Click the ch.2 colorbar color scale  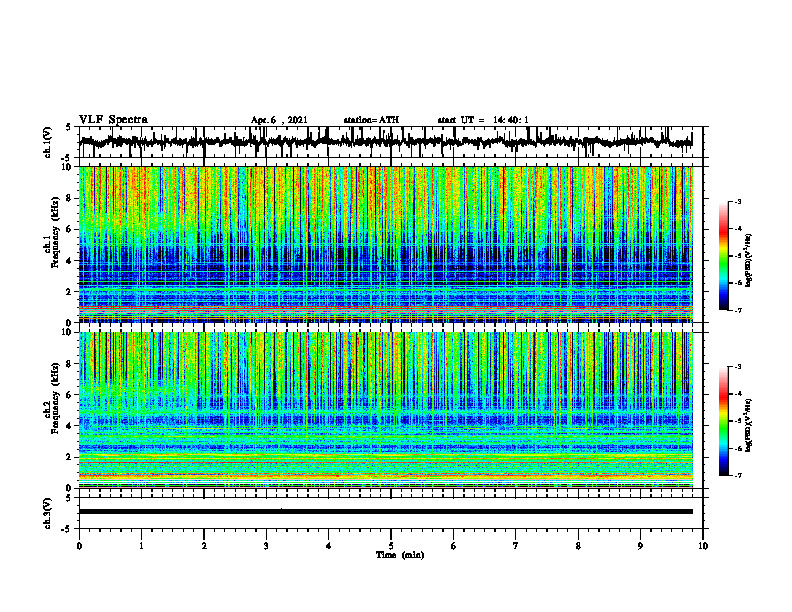(724, 421)
